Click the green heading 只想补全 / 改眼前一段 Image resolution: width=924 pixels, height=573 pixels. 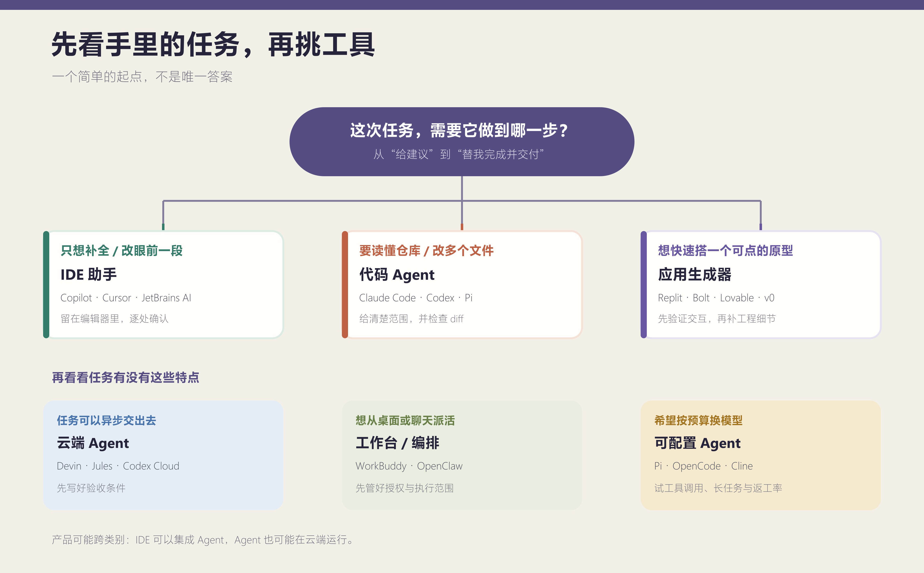[x=122, y=251]
